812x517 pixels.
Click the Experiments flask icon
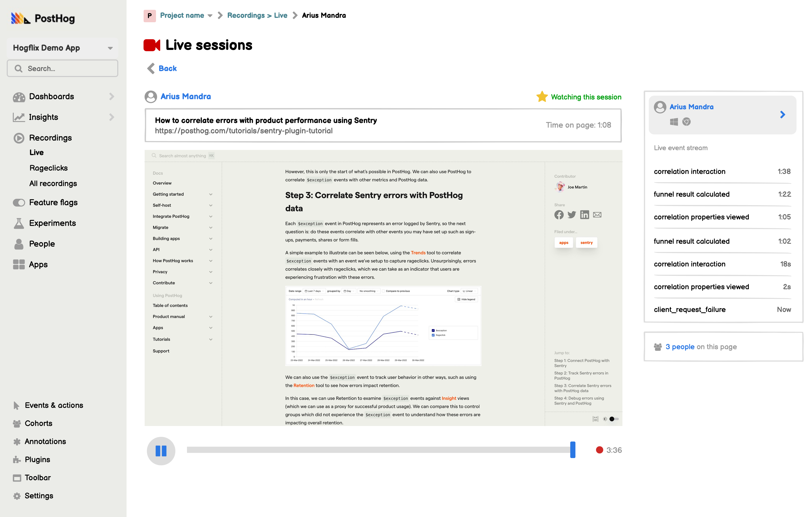(x=19, y=223)
